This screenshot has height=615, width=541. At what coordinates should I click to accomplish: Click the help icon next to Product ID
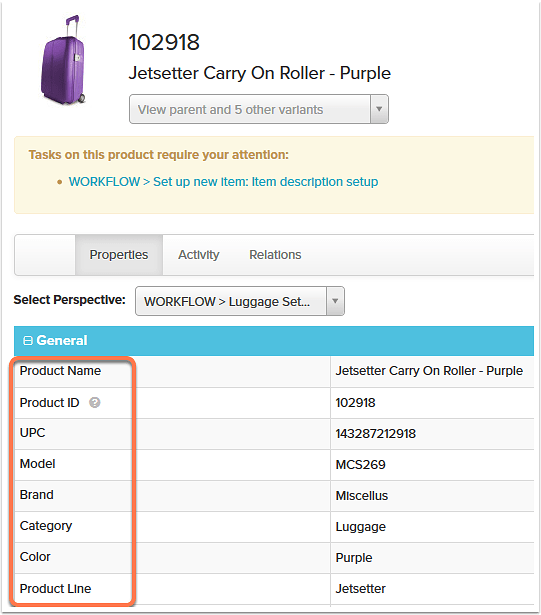(95, 402)
